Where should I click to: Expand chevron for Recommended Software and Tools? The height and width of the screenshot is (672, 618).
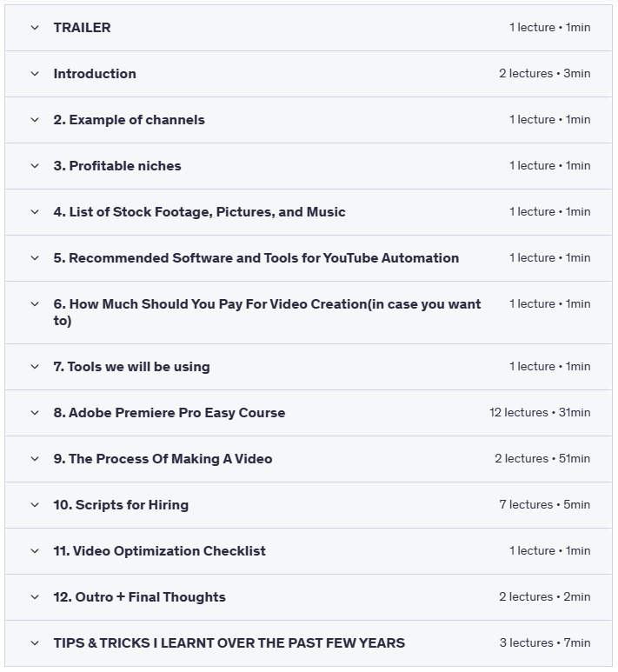point(35,258)
